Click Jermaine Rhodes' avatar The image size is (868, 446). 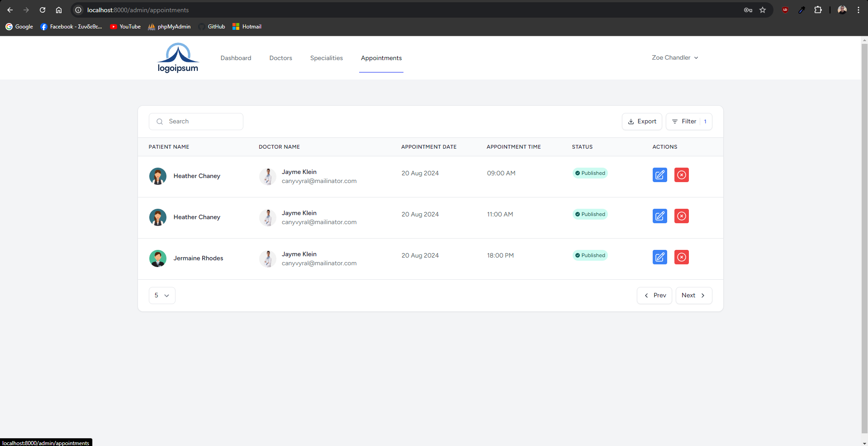tap(158, 258)
